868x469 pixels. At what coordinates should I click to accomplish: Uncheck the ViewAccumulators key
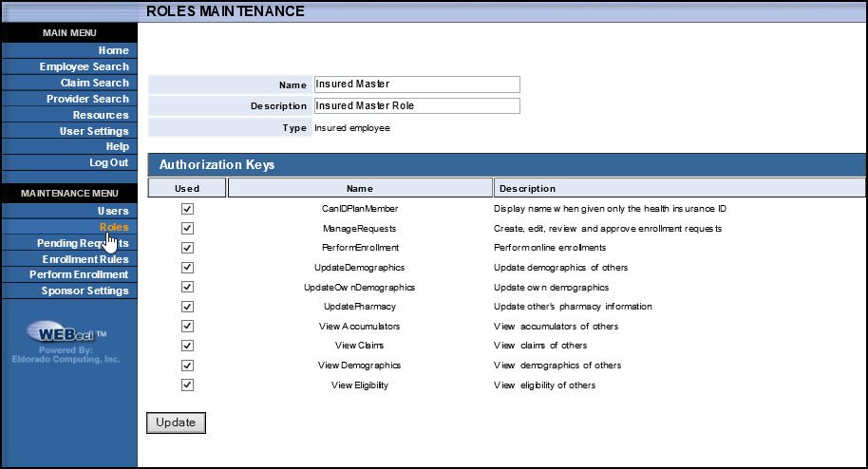[188, 327]
